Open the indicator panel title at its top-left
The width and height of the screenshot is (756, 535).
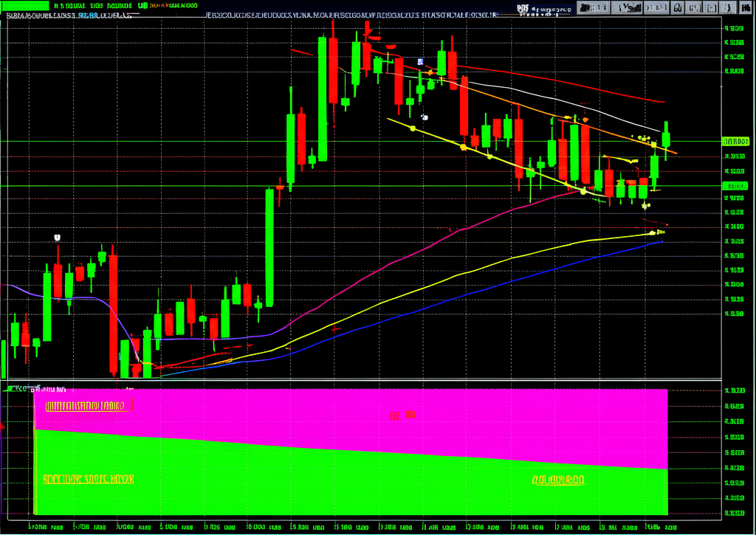coord(37,388)
